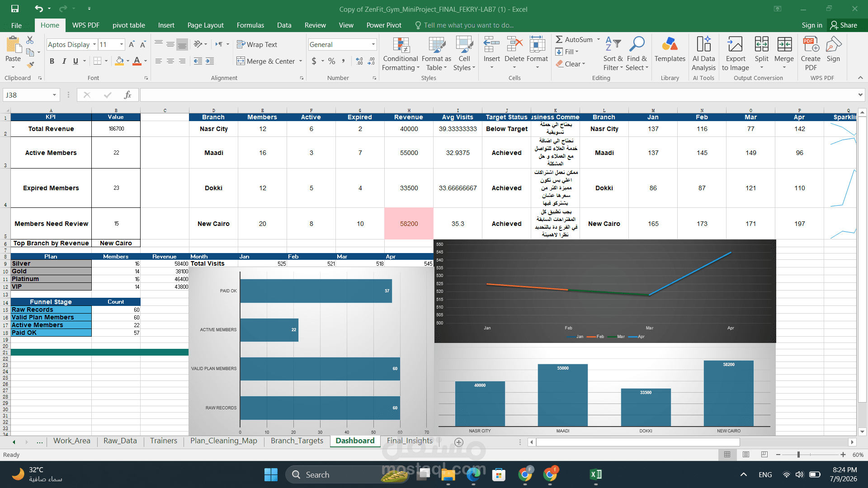Open AutoSum dropdown arrow
868x488 pixels.
599,40
